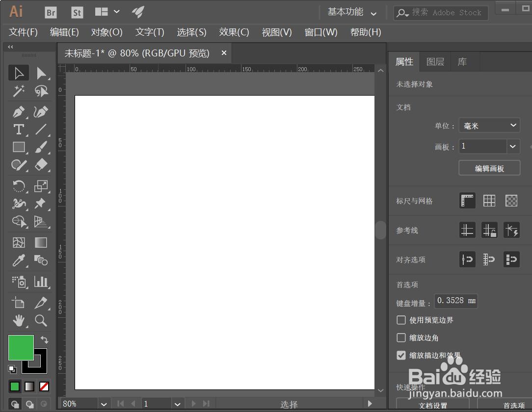This screenshot has height=412, width=532.
Task: Select the Puppet Warp pin tool
Action: pos(41,204)
